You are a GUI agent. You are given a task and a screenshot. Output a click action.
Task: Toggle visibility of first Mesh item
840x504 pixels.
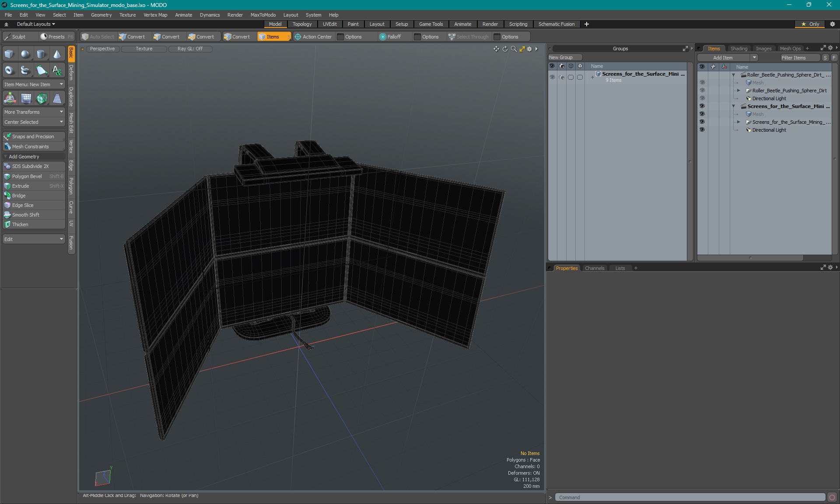702,83
